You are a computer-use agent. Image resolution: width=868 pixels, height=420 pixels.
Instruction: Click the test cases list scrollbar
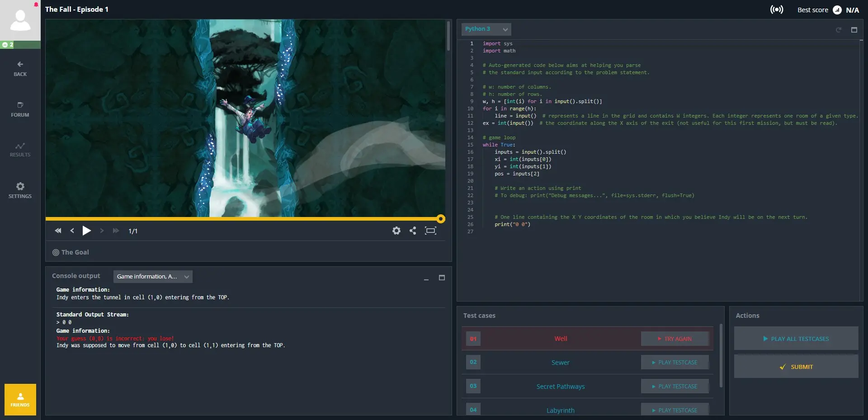coord(721,355)
